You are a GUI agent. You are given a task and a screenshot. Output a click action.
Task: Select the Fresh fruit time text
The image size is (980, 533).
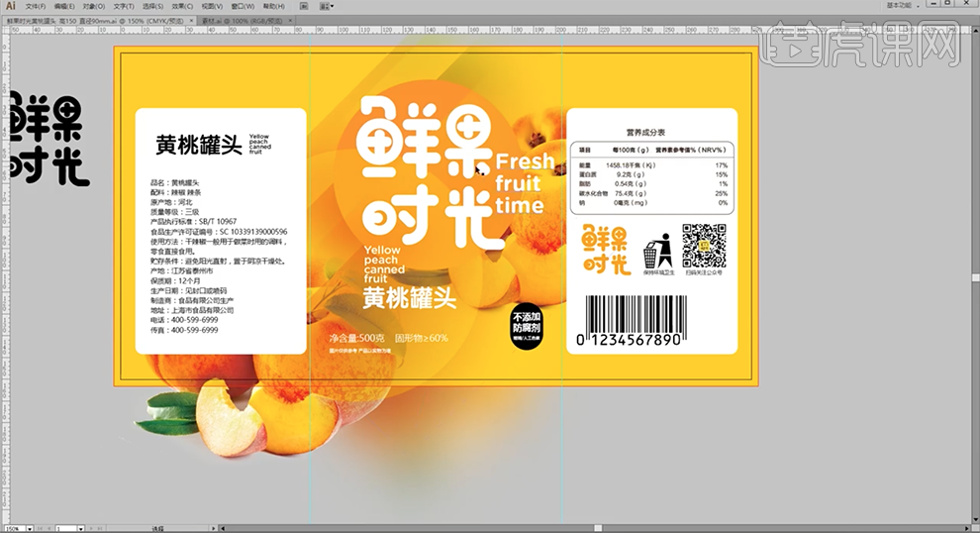[524, 183]
